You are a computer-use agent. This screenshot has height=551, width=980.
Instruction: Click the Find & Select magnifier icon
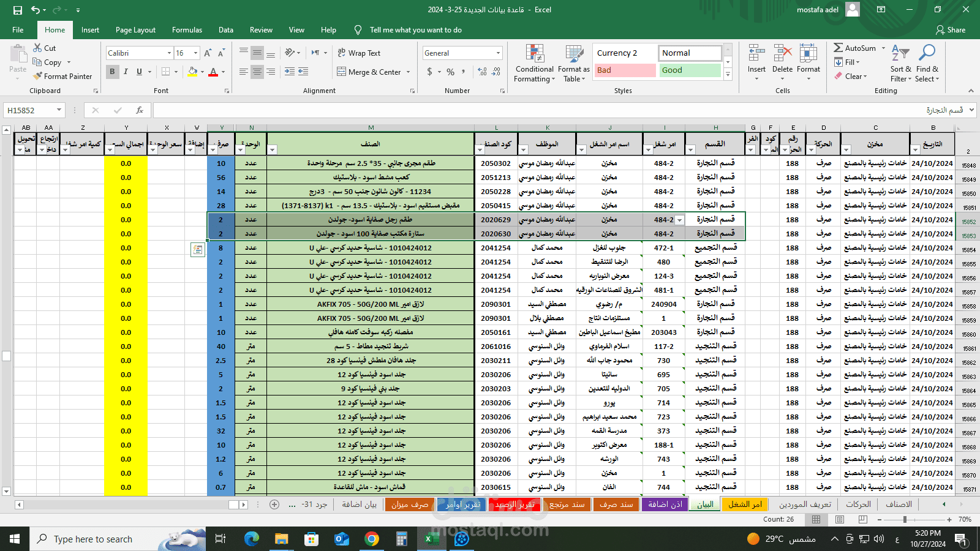[x=927, y=53]
